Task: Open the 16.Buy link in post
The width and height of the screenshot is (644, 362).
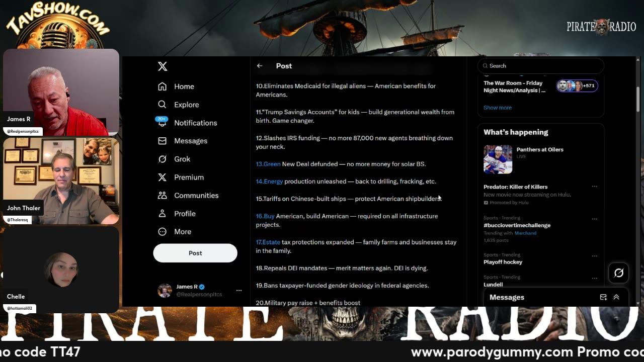Action: [265, 216]
